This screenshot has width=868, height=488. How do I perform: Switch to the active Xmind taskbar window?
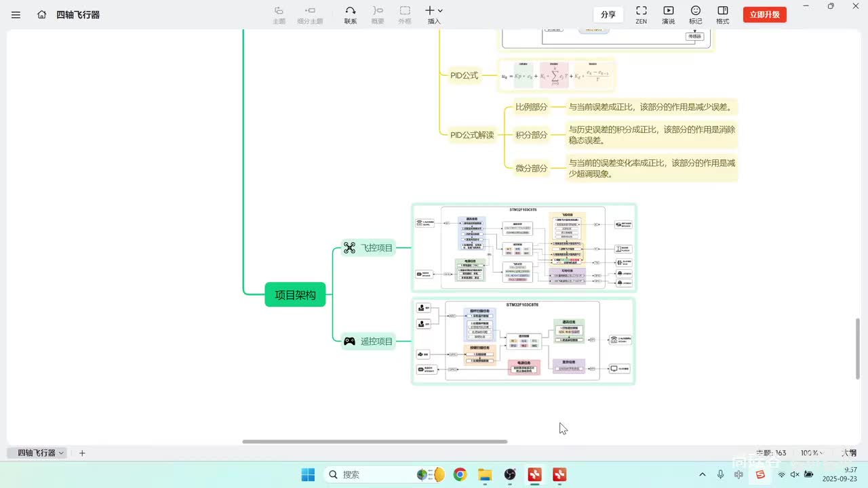click(x=534, y=474)
